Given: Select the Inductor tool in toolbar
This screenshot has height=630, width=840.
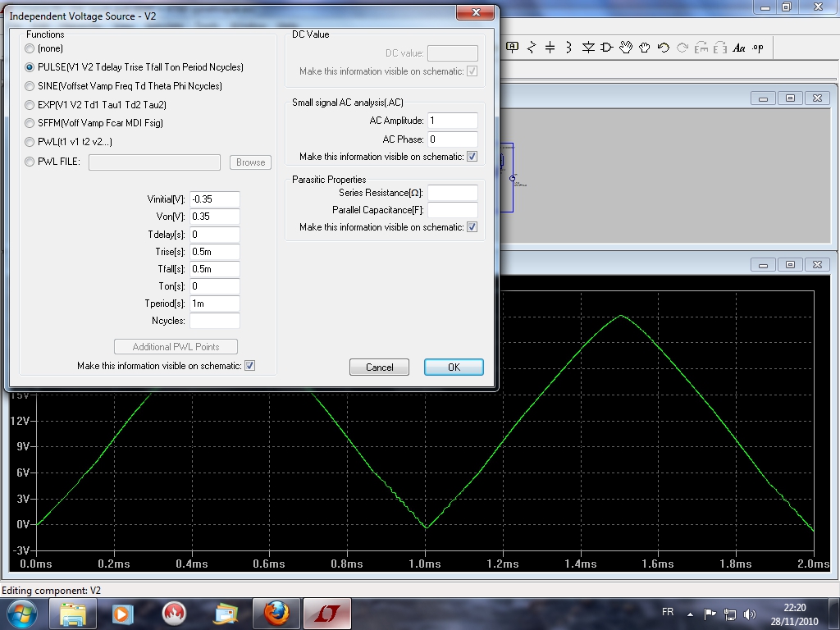Looking at the screenshot, I should tap(568, 48).
